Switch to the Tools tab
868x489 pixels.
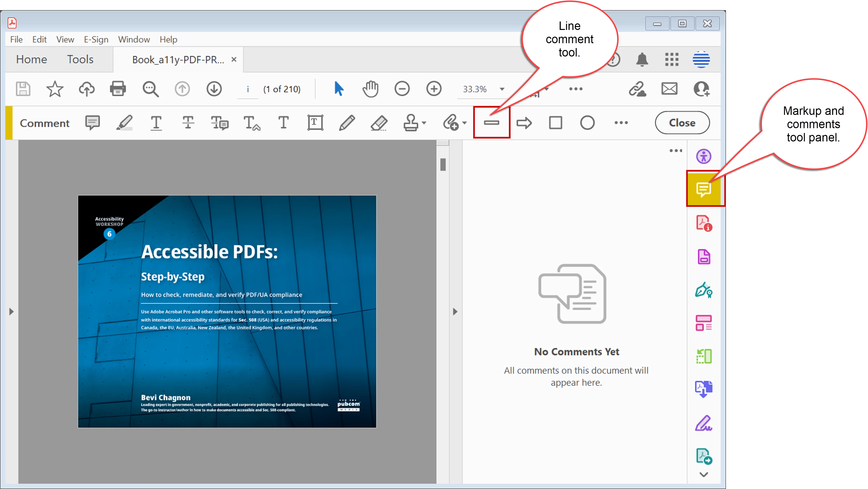tap(80, 59)
